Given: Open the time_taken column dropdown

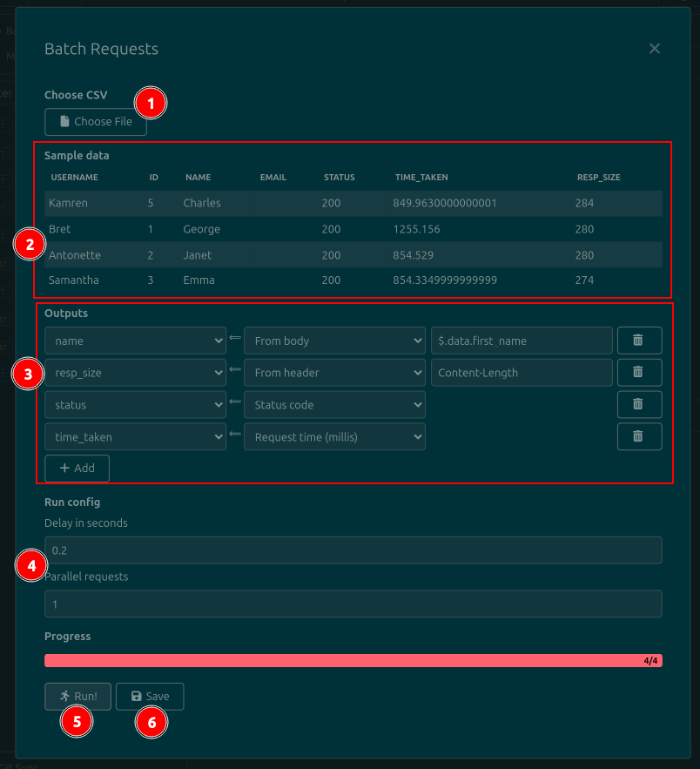Looking at the screenshot, I should click(x=135, y=436).
